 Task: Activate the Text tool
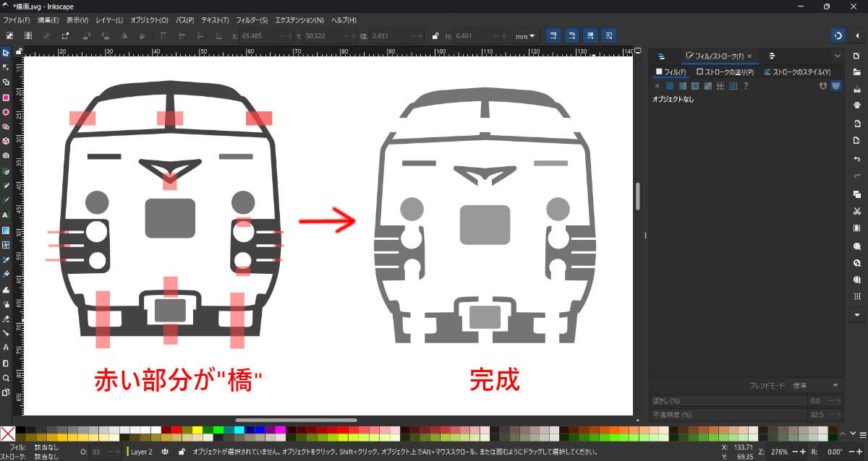tap(6, 215)
